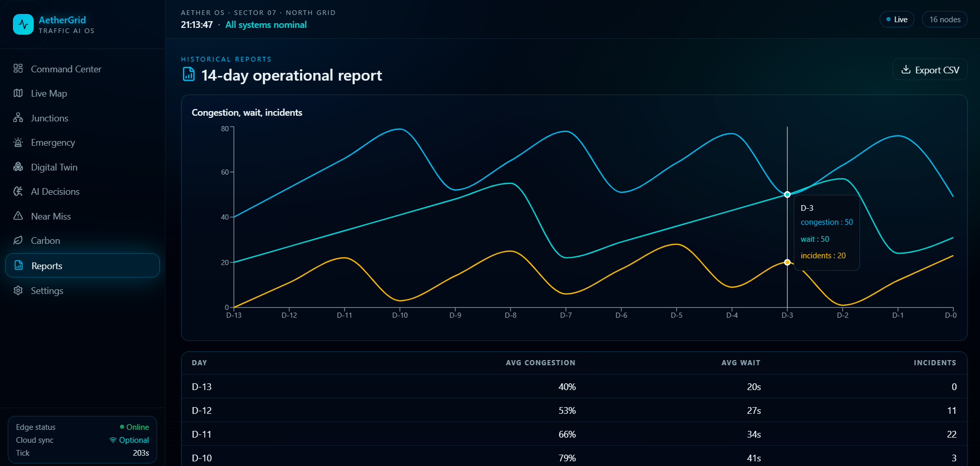Open the Reports menu item

click(x=82, y=266)
